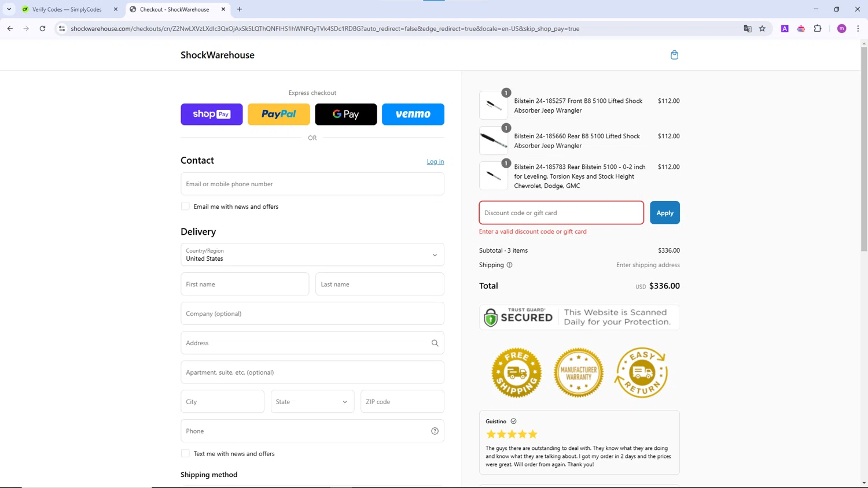The image size is (868, 488).
Task: Click the ShockWarehouse store name
Action: coord(218,55)
